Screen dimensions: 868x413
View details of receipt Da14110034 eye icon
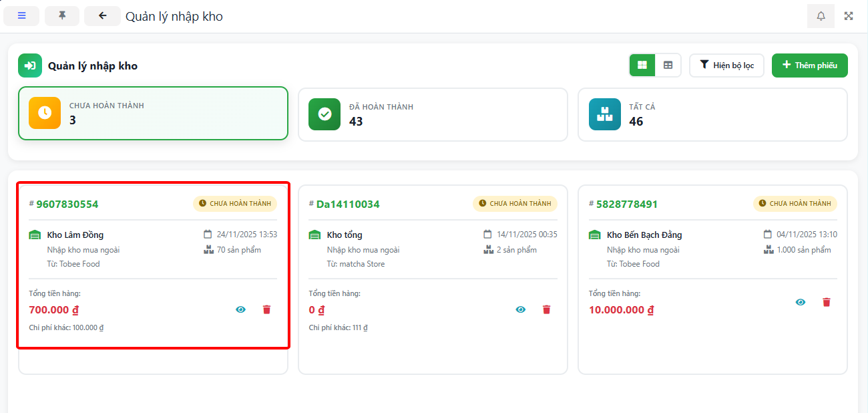[x=520, y=309]
